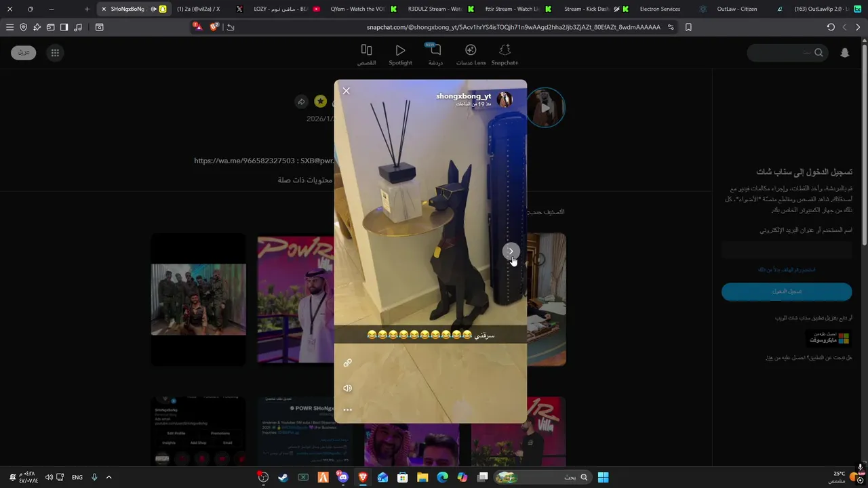Play the profile story video thumbnail

pos(546,108)
